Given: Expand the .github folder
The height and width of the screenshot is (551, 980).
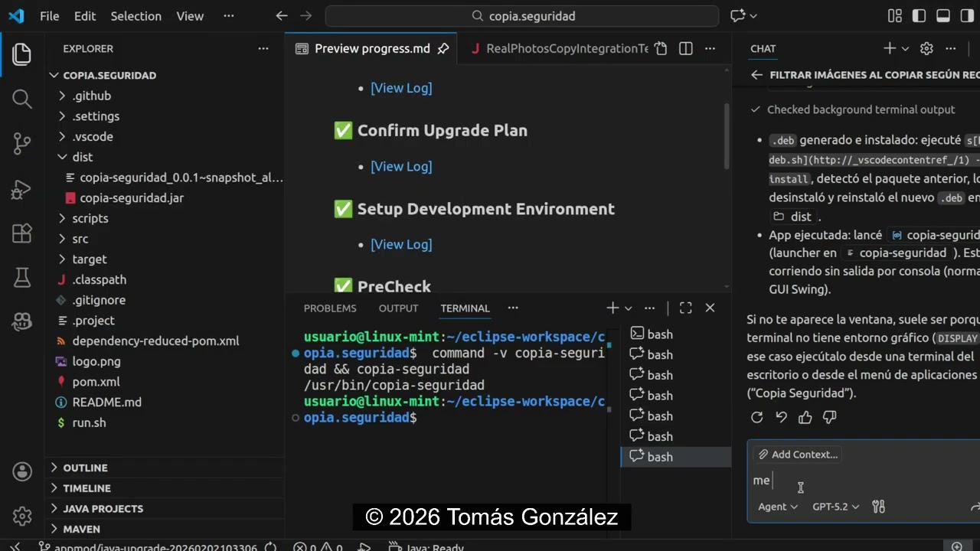Looking at the screenshot, I should 91,96.
